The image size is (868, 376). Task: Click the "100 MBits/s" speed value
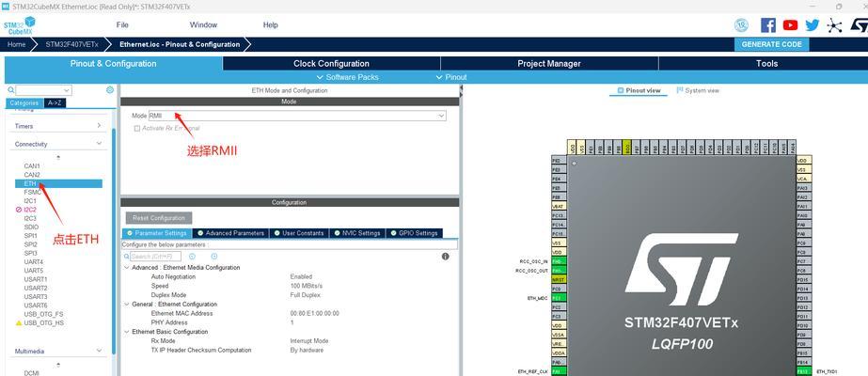coord(307,286)
